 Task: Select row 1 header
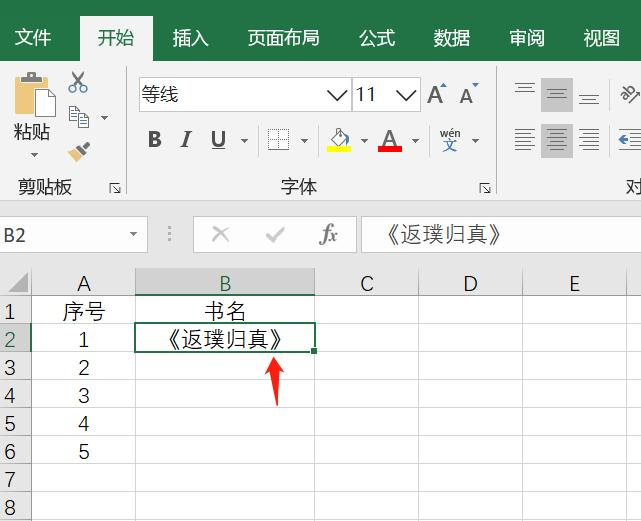15,310
